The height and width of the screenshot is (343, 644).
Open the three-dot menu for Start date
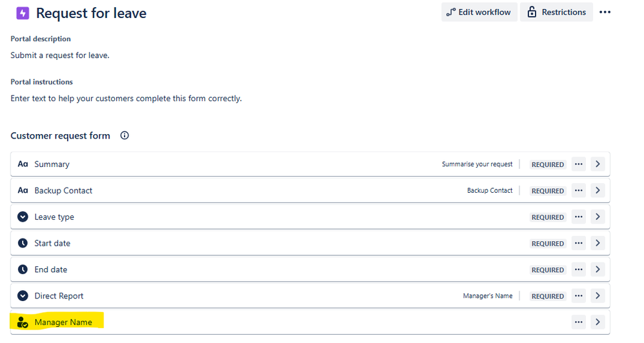tap(579, 243)
